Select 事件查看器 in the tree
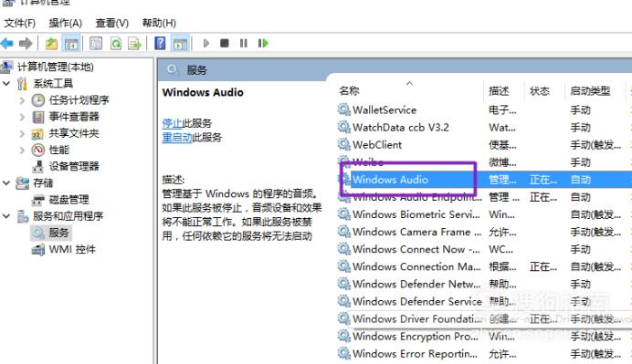The height and width of the screenshot is (364, 632). pos(74,117)
